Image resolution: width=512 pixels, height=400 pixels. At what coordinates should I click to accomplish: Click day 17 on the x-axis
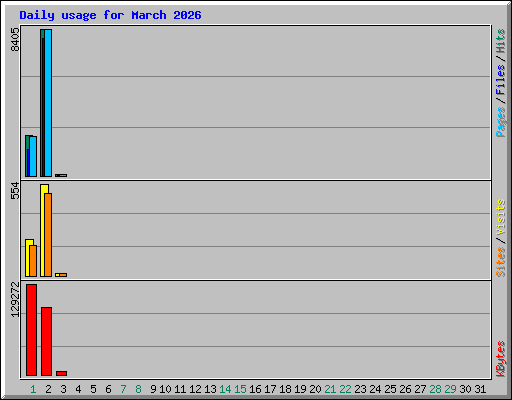click(x=270, y=389)
